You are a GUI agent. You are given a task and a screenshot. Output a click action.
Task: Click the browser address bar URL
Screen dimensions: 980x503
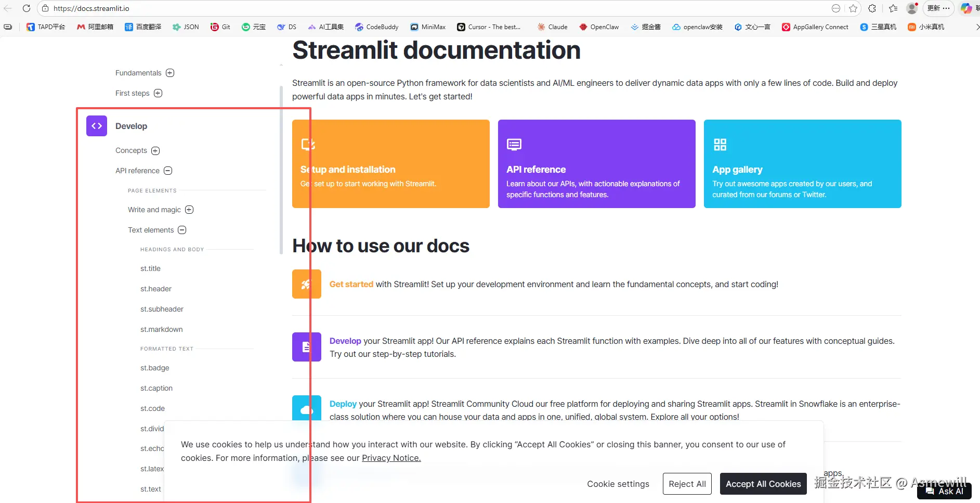(92, 8)
